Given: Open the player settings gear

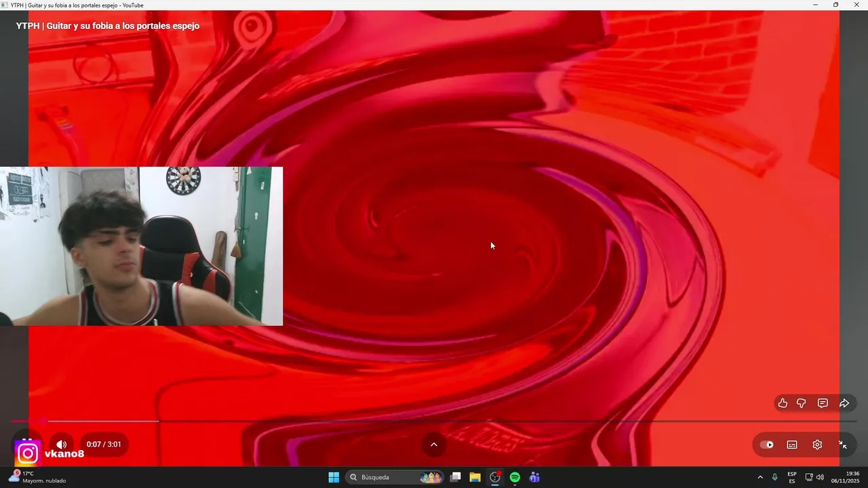Looking at the screenshot, I should 817,445.
